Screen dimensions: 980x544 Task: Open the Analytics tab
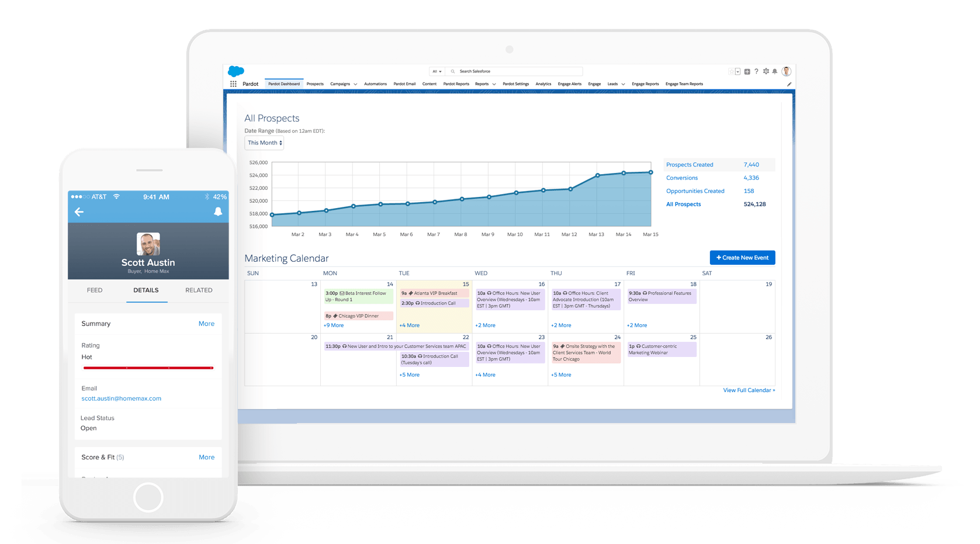click(543, 84)
